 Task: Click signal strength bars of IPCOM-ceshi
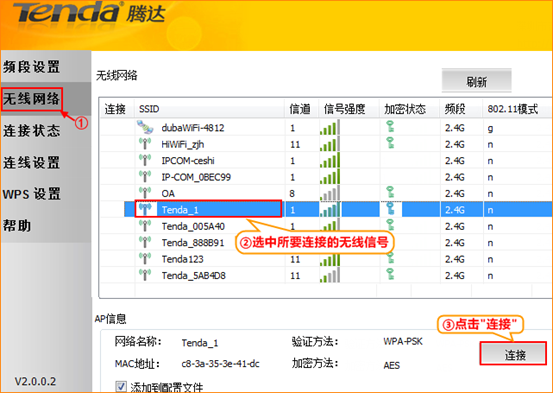point(330,160)
